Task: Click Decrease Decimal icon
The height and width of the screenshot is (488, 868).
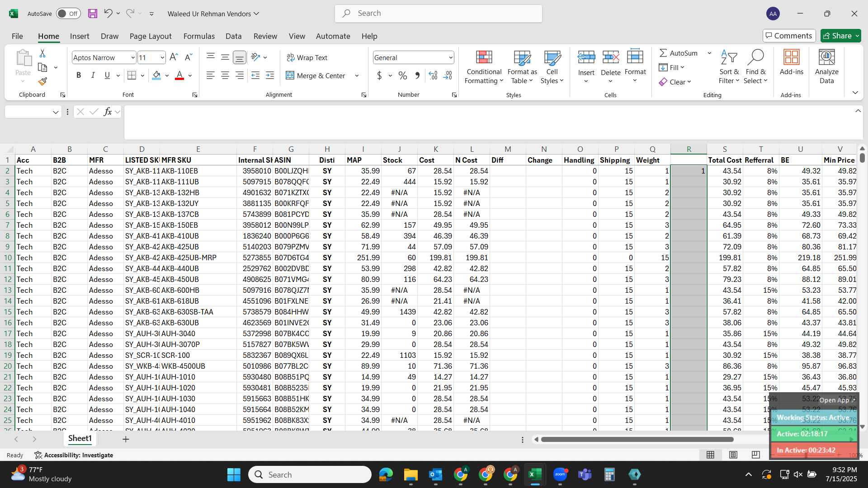Action: pyautogui.click(x=448, y=75)
